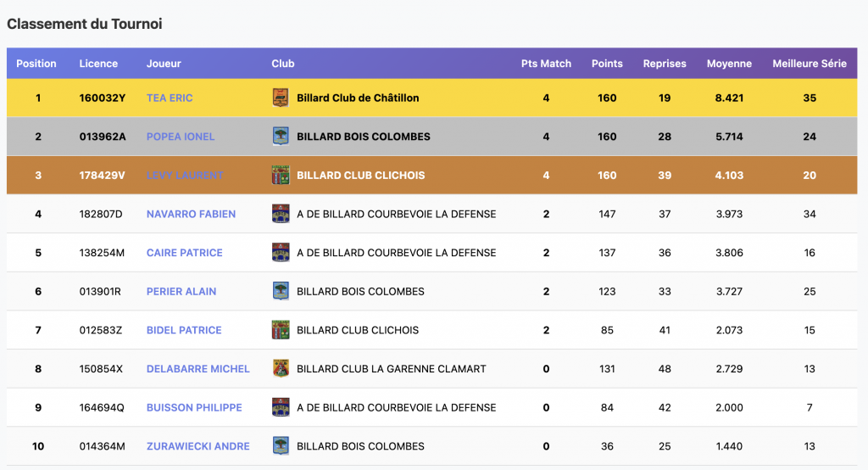Click the Pts Match column header
Viewport: 868px width, 470px height.
(x=546, y=64)
